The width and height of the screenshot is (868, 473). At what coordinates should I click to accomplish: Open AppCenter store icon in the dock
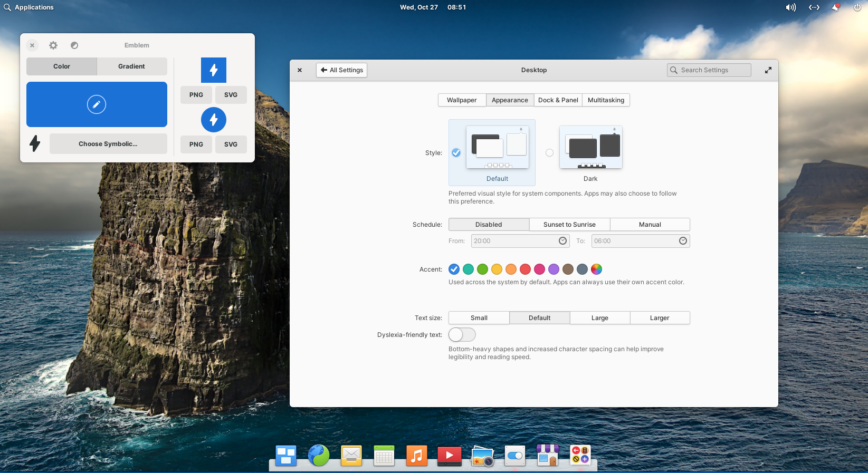pos(547,456)
